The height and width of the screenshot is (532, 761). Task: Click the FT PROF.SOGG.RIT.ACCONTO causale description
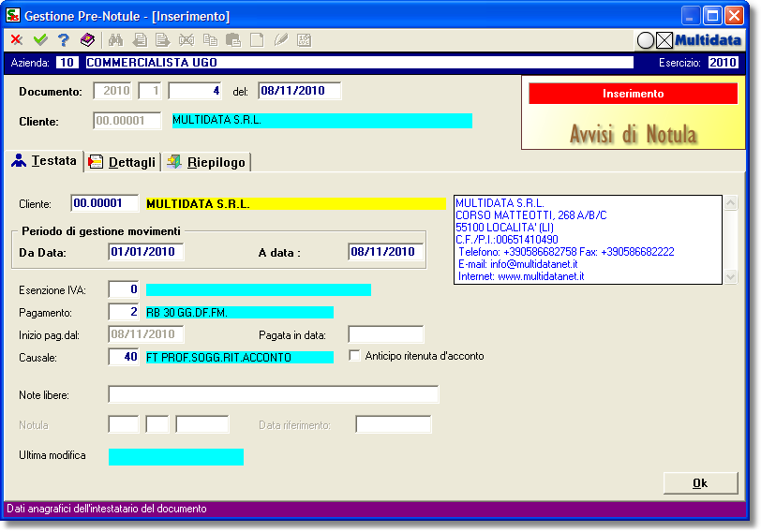click(240, 358)
